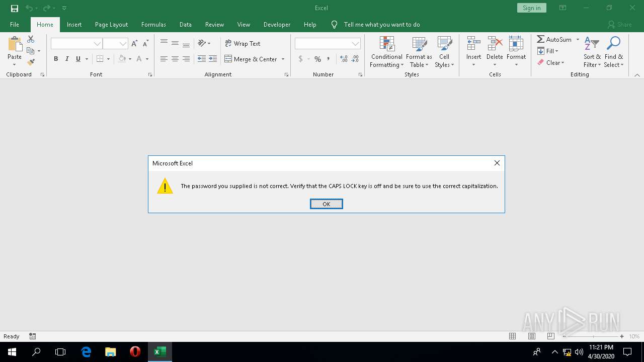Open the File menu
The height and width of the screenshot is (362, 644).
(x=15, y=24)
